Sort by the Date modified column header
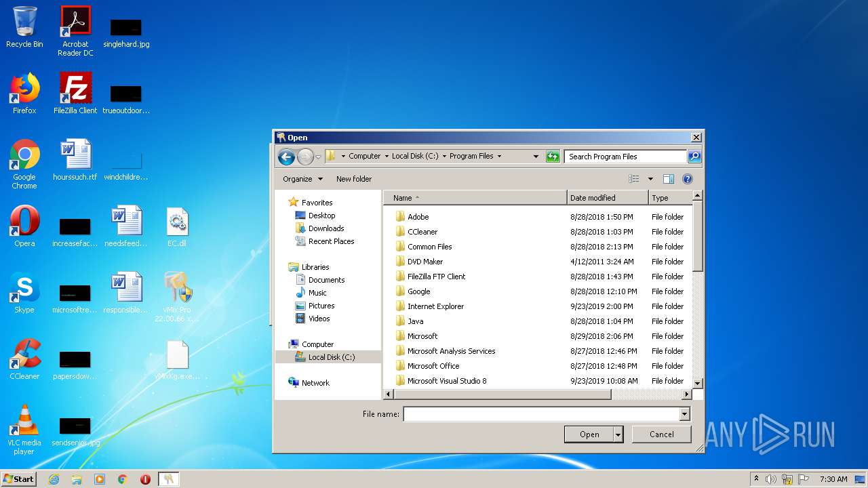The width and height of the screenshot is (868, 488). [x=608, y=198]
